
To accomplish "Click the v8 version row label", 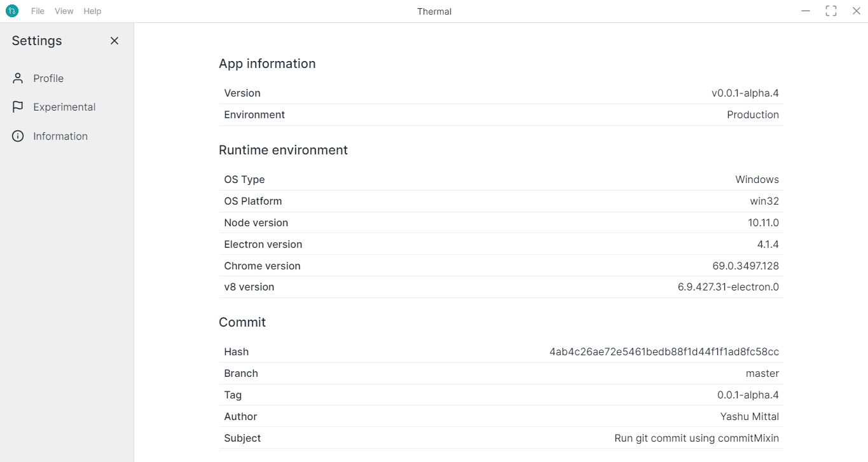I will (249, 287).
